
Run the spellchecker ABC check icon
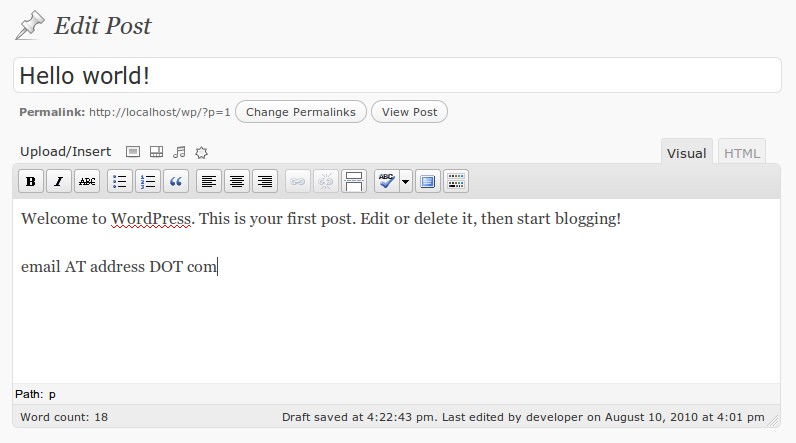coord(386,181)
